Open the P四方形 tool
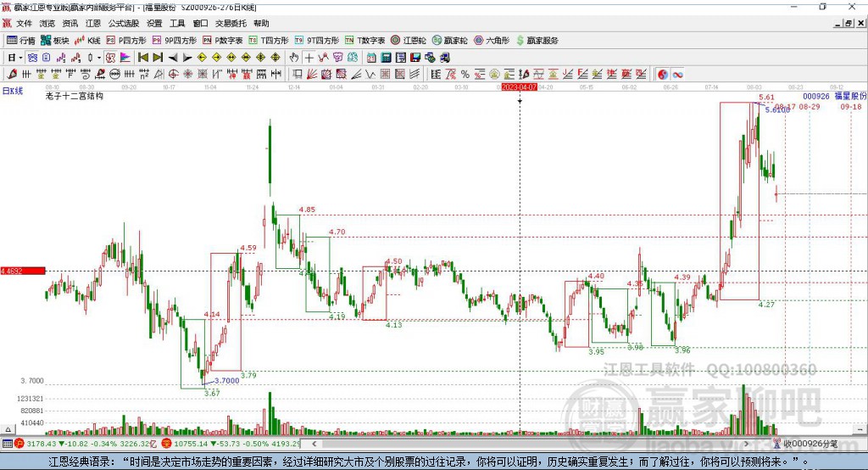 pyautogui.click(x=126, y=41)
